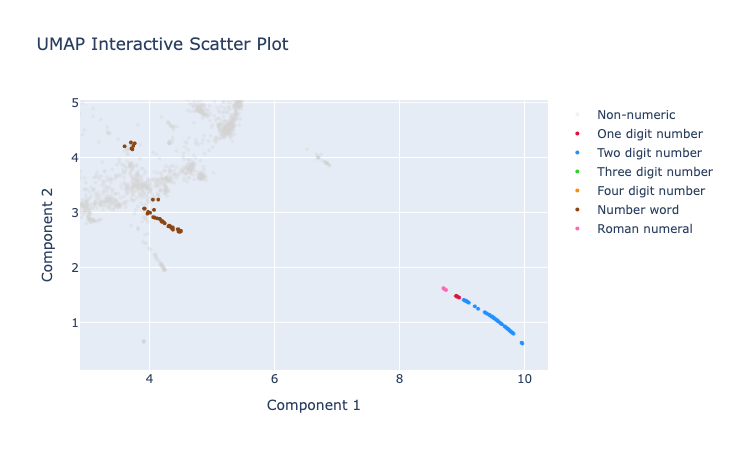Click the blue Two digit number legend marker

point(577,153)
